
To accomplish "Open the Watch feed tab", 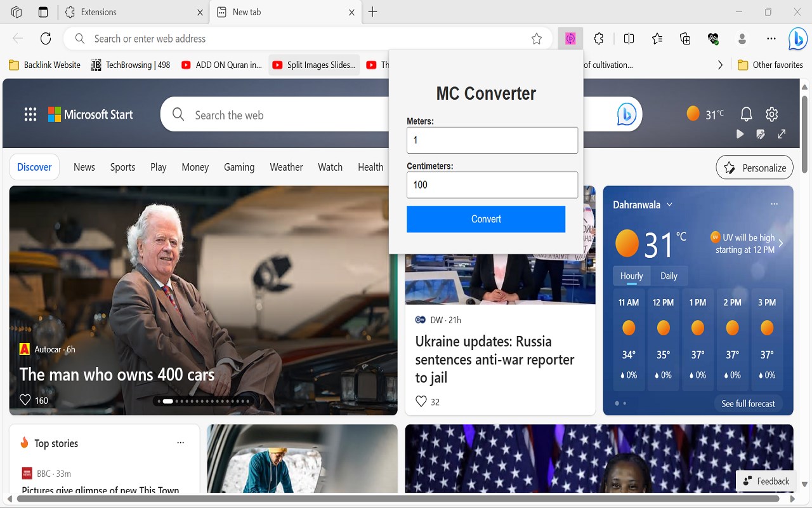I will 331,167.
